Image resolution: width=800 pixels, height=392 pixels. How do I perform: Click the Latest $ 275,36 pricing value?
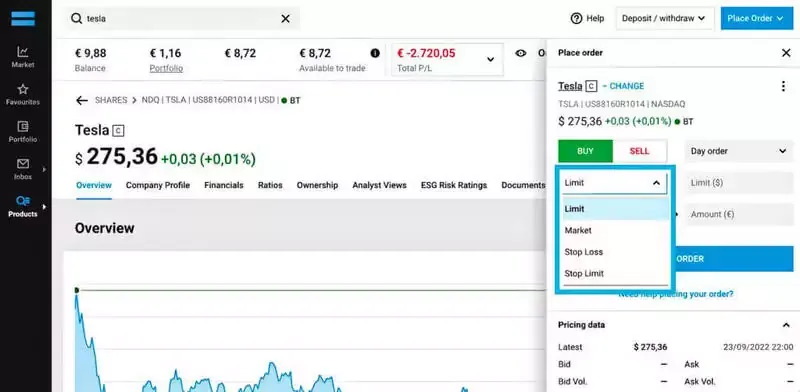650,347
